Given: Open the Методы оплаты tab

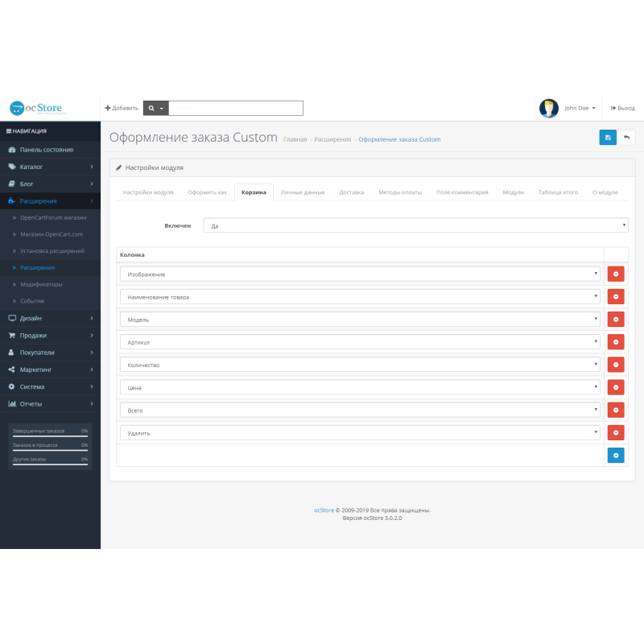Looking at the screenshot, I should [x=400, y=192].
